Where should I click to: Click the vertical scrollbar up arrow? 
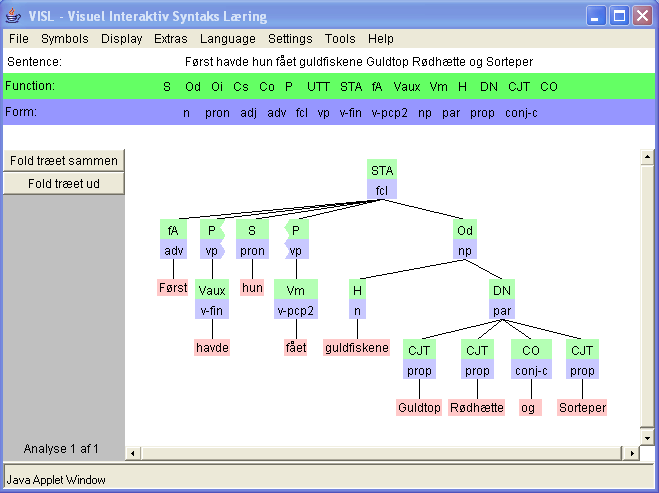(x=645, y=156)
